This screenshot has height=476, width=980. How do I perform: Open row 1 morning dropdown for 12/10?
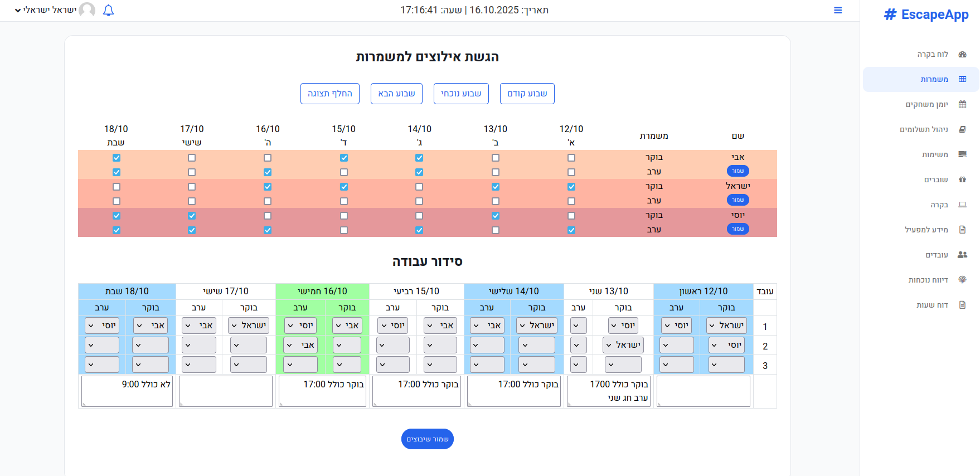726,326
